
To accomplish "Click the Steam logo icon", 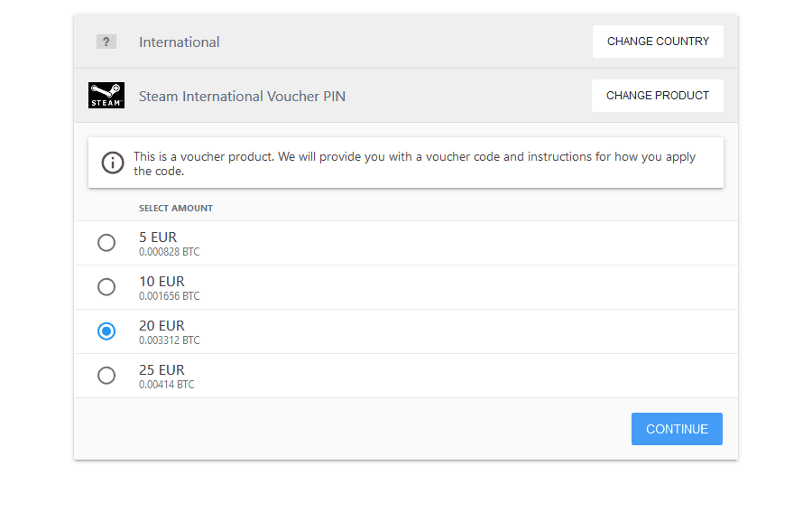I will coord(106,96).
